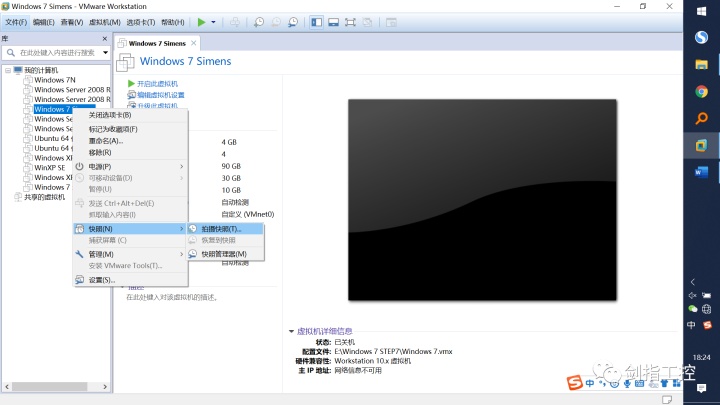Click library horizontal scrollbar right arrow
720x405 pixels.
click(x=105, y=387)
